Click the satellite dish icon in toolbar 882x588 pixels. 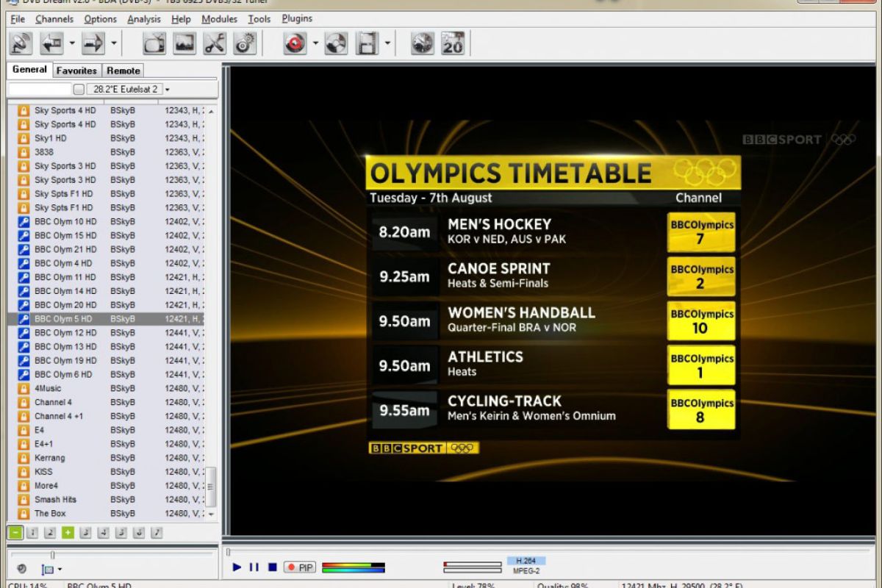[x=21, y=44]
